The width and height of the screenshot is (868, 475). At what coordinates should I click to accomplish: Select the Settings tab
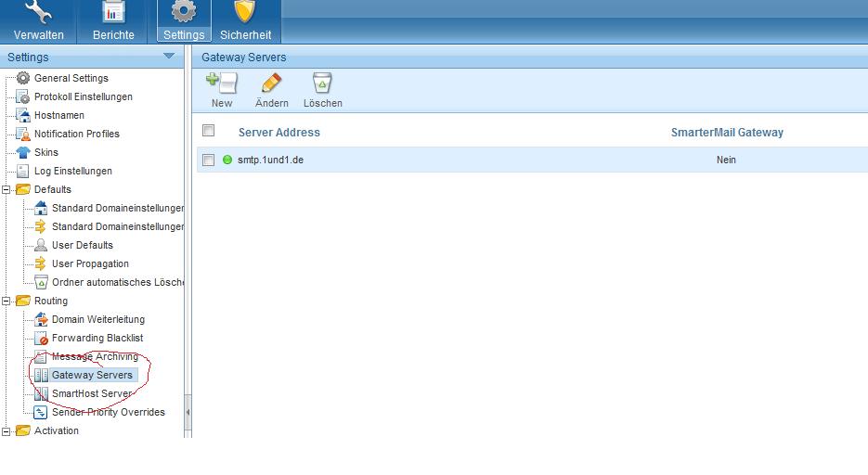(184, 21)
